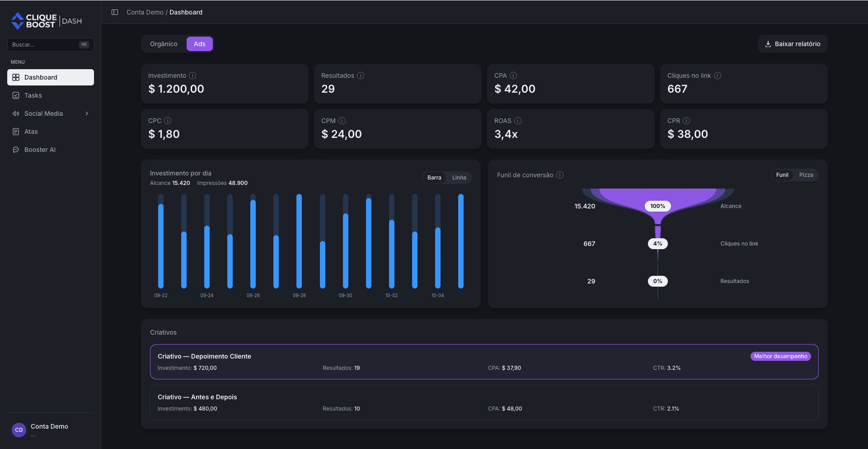Open Tasks in the sidebar menu

point(51,95)
